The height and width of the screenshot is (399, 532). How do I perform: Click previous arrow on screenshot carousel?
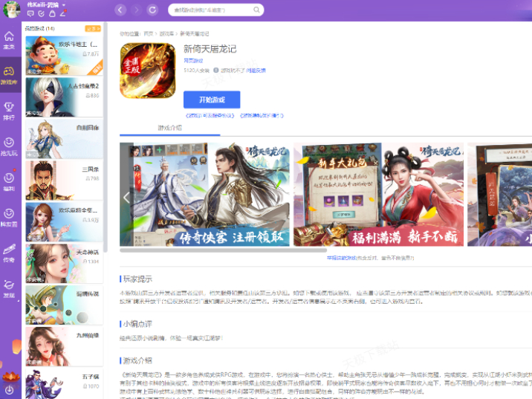[126, 197]
